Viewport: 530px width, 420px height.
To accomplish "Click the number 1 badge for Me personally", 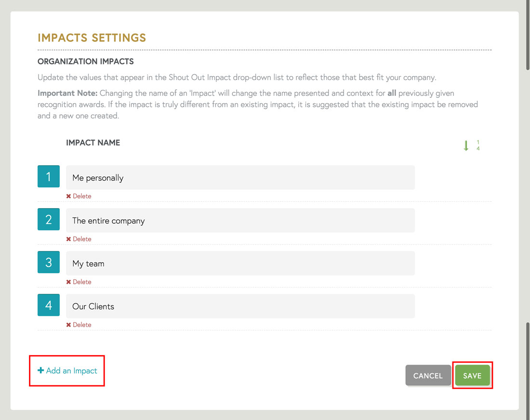I will (49, 176).
